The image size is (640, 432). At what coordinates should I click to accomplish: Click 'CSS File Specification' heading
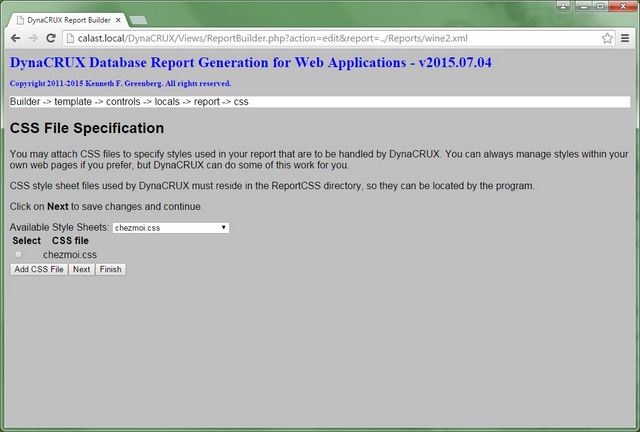click(x=87, y=128)
